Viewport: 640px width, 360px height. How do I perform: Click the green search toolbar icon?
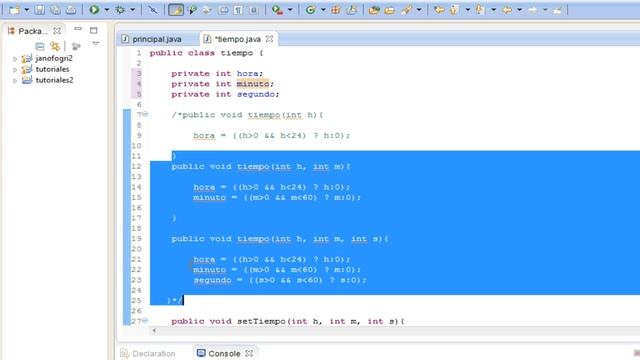191,10
